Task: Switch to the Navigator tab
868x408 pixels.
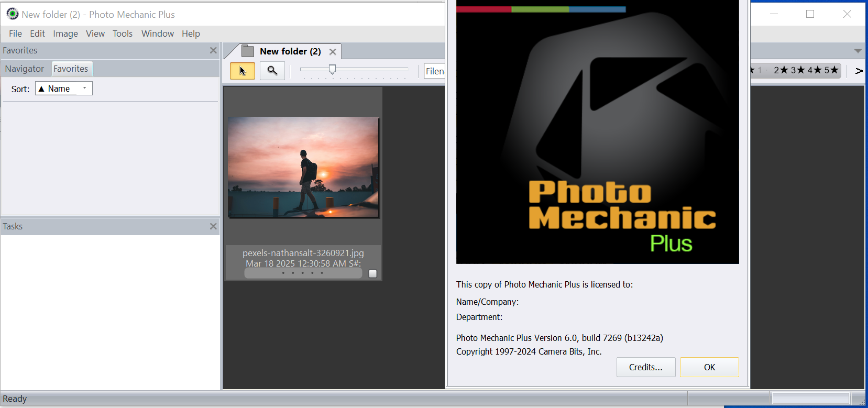Action: click(x=25, y=69)
